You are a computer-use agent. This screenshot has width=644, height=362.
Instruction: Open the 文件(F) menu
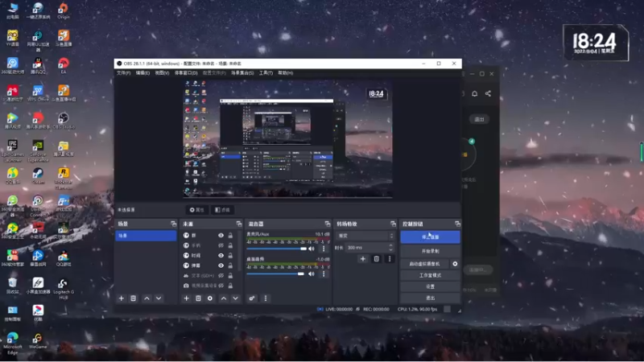124,73
